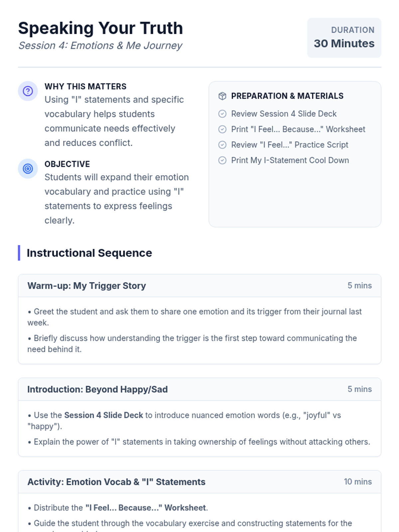
Task: Click the Instructional Sequence heading
Action: (x=89, y=253)
